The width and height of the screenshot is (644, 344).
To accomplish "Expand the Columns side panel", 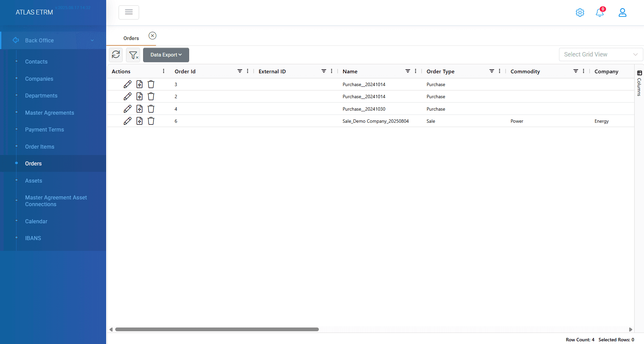I will [639, 83].
